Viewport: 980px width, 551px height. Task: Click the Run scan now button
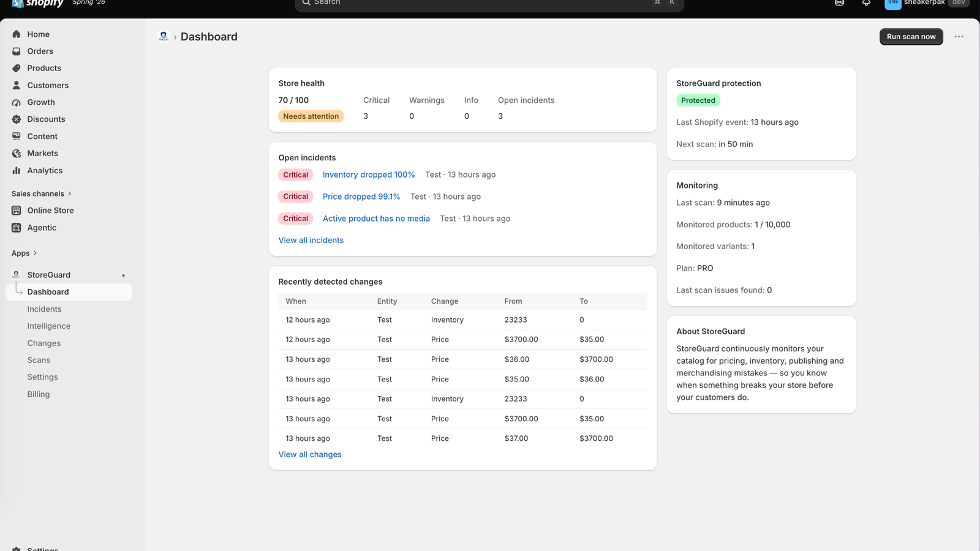911,37
